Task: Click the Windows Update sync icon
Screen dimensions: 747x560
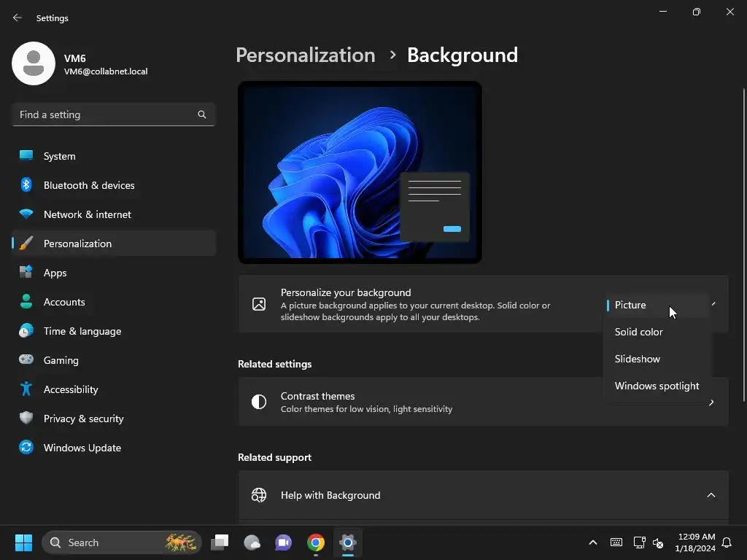Action: click(26, 447)
